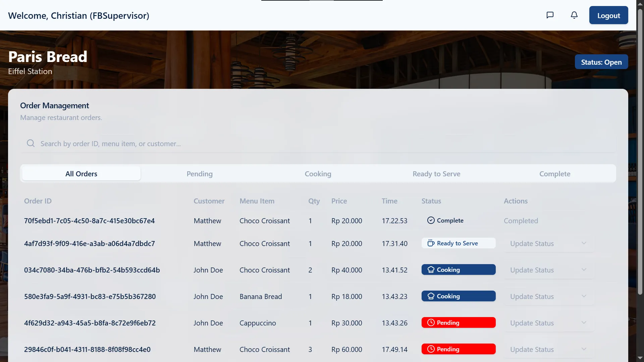Screen dimensions: 644x362
Task: Open the Complete orders tab
Action: coord(554,174)
